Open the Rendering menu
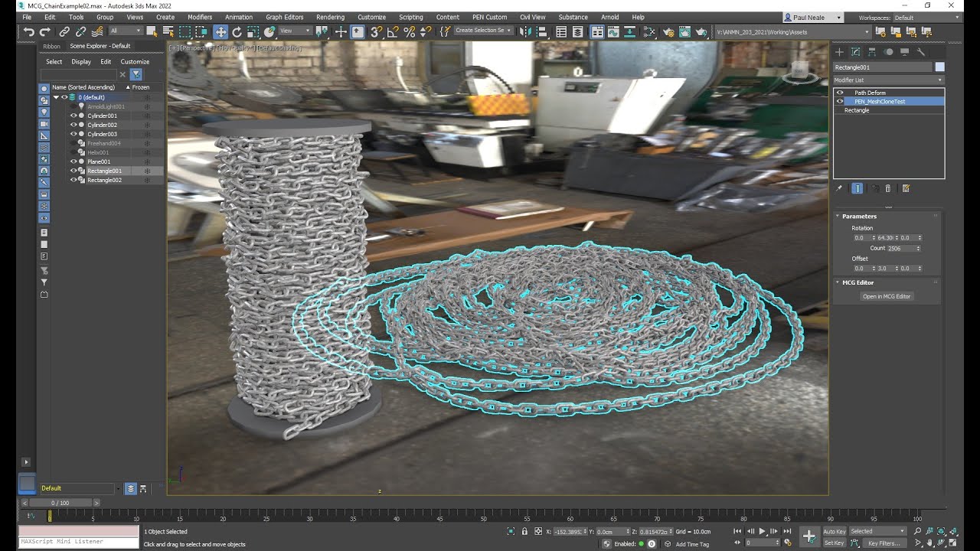This screenshot has width=980, height=551. (x=330, y=17)
